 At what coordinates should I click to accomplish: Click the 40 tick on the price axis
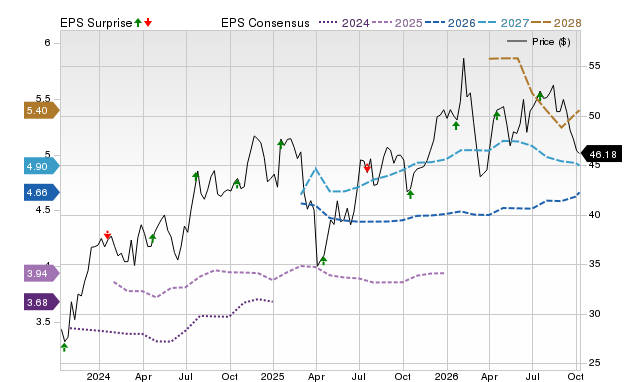[594, 215]
